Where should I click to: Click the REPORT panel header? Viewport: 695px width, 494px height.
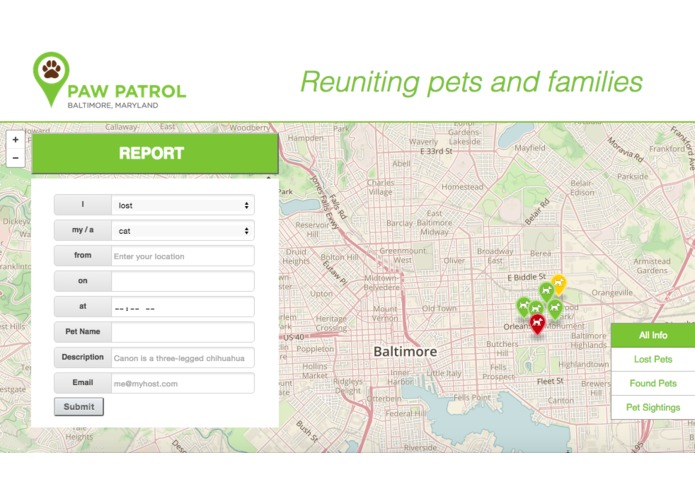point(155,153)
